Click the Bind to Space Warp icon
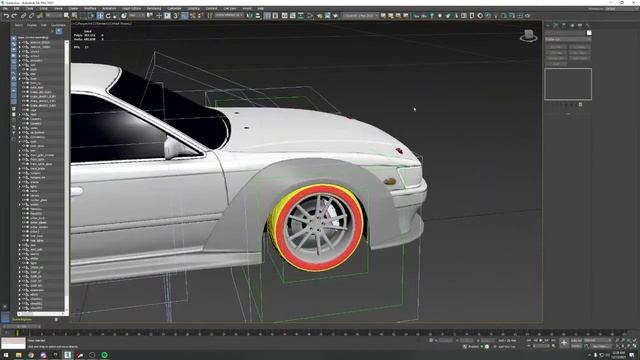The image size is (640, 360). pos(39,16)
